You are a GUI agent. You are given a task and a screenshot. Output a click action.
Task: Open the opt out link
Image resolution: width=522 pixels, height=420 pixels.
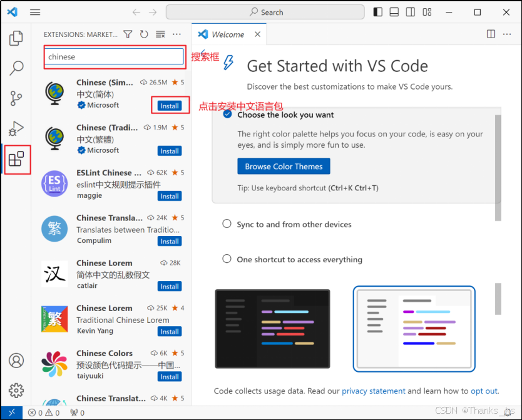pos(484,391)
